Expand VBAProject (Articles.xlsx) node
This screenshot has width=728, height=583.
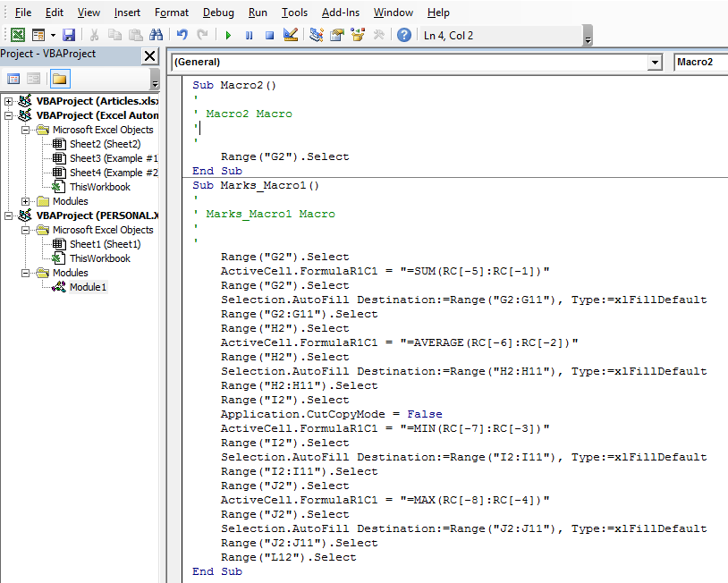click(8, 101)
